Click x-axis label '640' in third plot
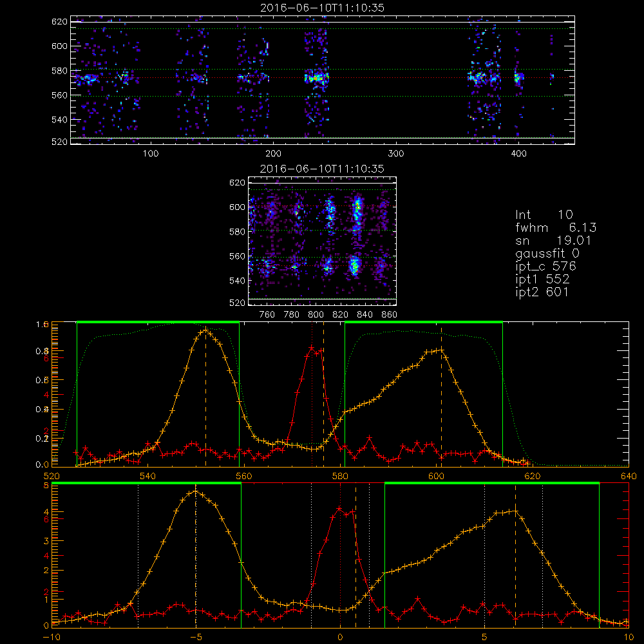Image resolution: width=644 pixels, height=644 pixels. [x=629, y=476]
